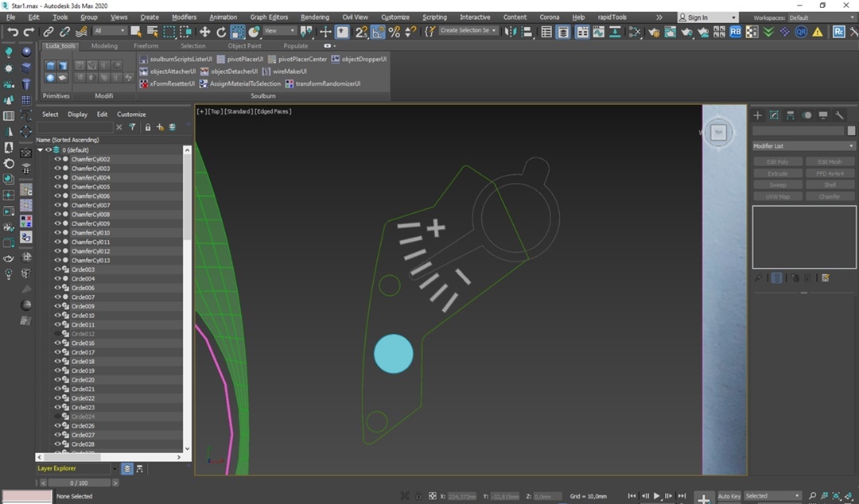Toggle visibility of Circle020
Screen dimensions: 859x504
pos(57,380)
